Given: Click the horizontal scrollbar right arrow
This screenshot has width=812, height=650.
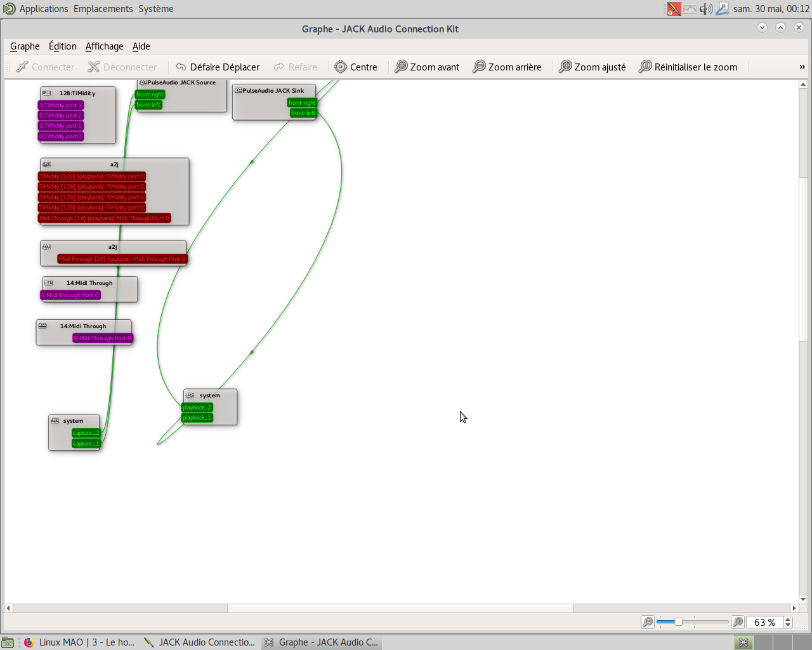Looking at the screenshot, I should click(x=794, y=608).
